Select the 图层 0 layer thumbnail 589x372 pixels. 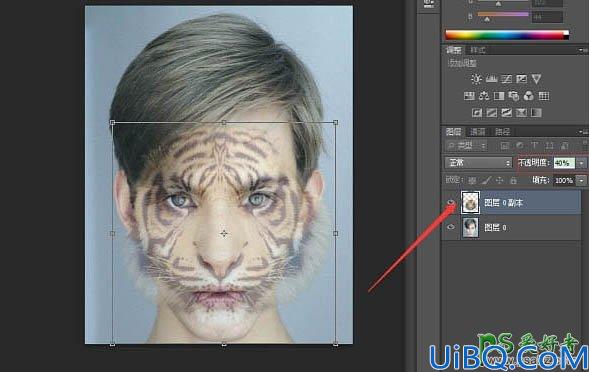click(470, 227)
